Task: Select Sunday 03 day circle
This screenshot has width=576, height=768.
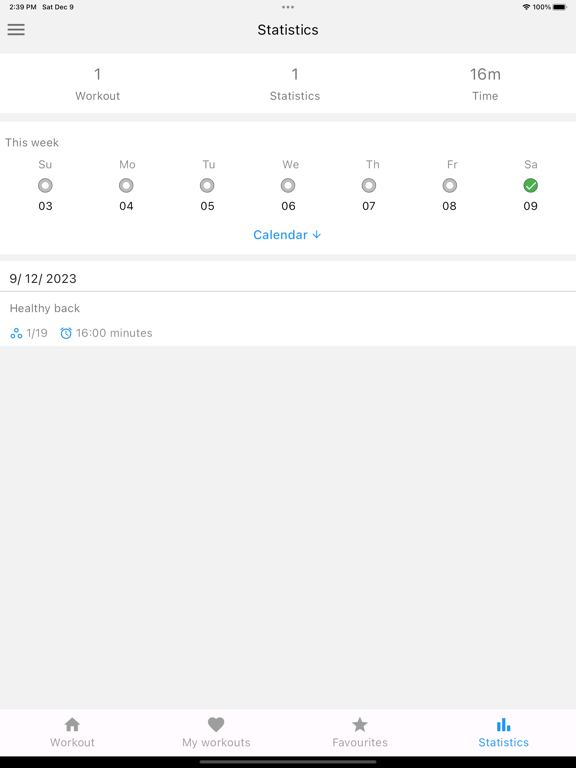Action: (x=45, y=186)
